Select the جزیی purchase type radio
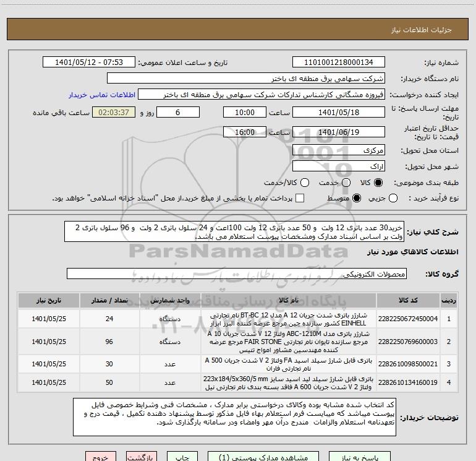This screenshot has width=476, height=461. pyautogui.click(x=393, y=198)
